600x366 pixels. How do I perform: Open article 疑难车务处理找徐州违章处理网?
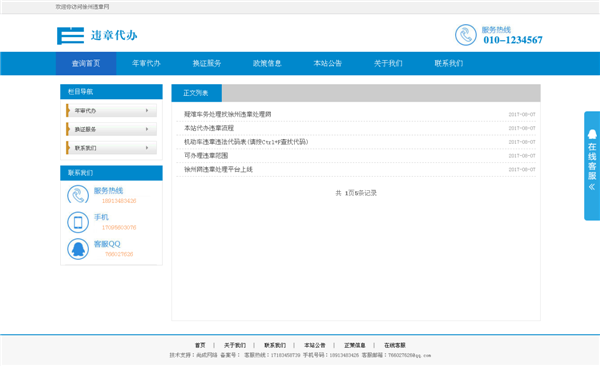tap(228, 114)
